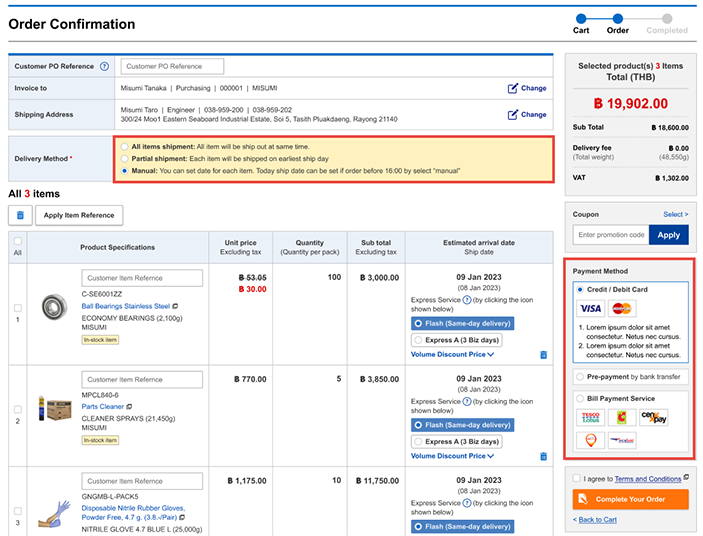
Task: Open the coupon Select list
Action: pos(675,214)
